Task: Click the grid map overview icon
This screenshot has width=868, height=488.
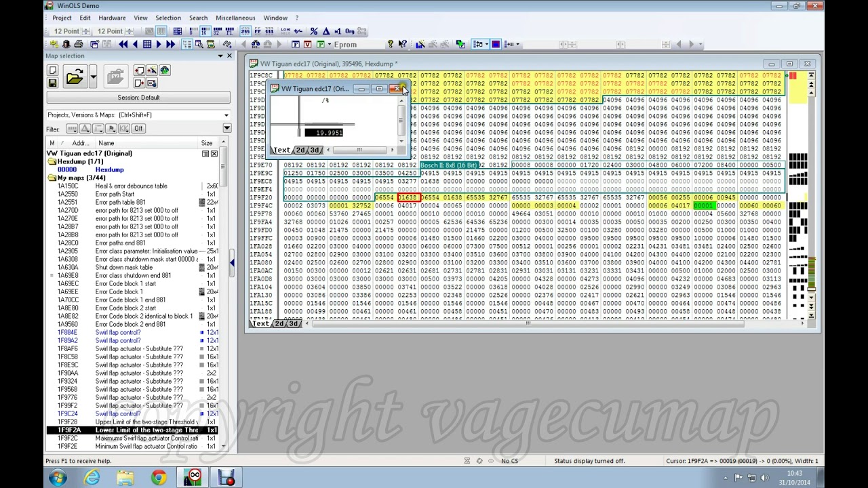Action: coord(147,44)
